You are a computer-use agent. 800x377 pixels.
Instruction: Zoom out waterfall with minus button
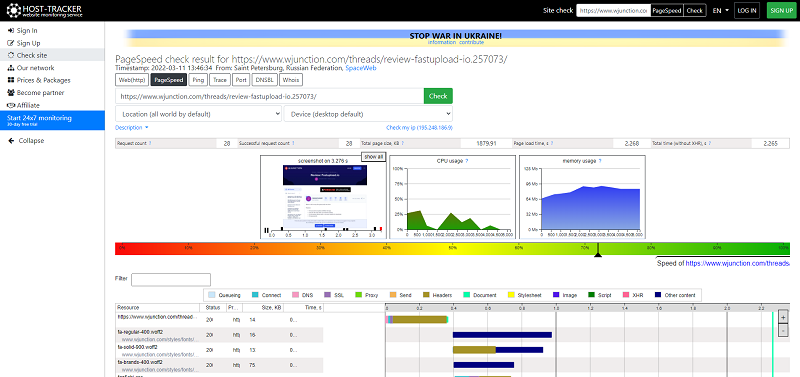784,331
